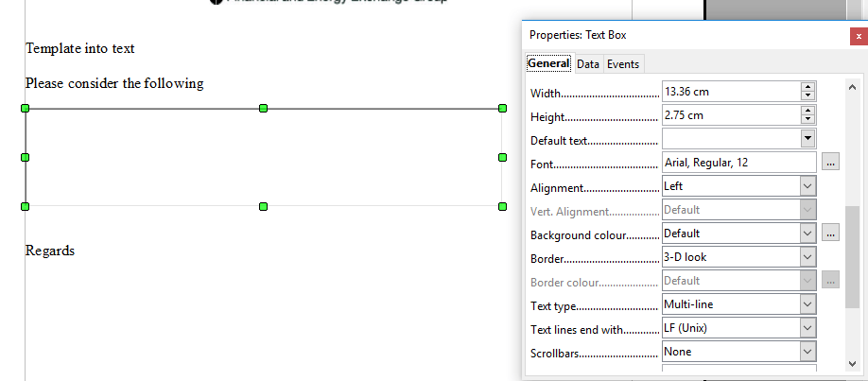Switch to the Events tab
Image resolution: width=868 pixels, height=381 pixels.
(623, 64)
